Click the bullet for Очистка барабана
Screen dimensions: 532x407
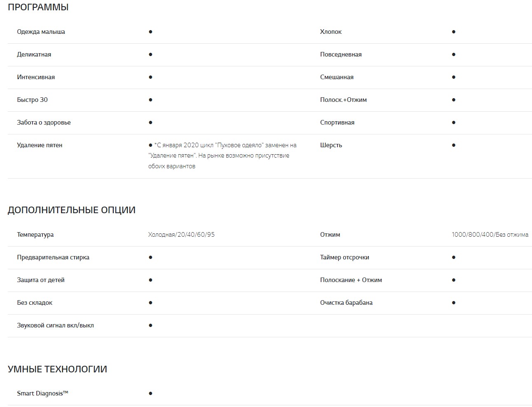[453, 303]
